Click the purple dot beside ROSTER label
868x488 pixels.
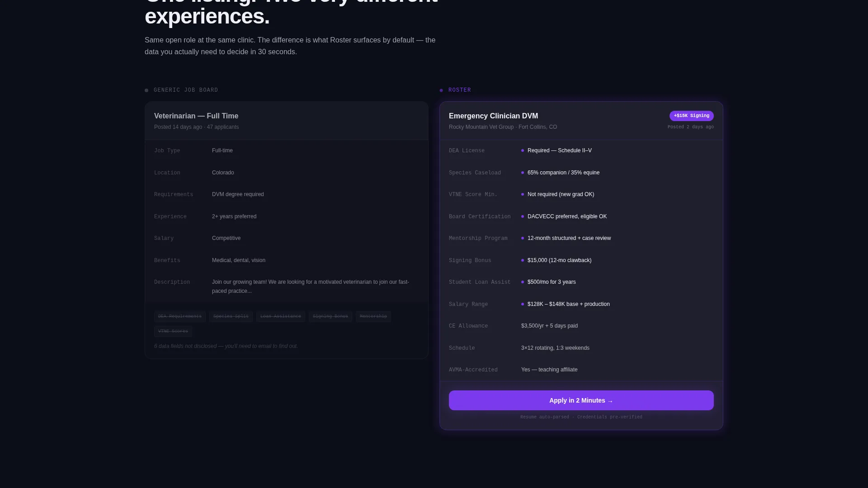point(441,90)
